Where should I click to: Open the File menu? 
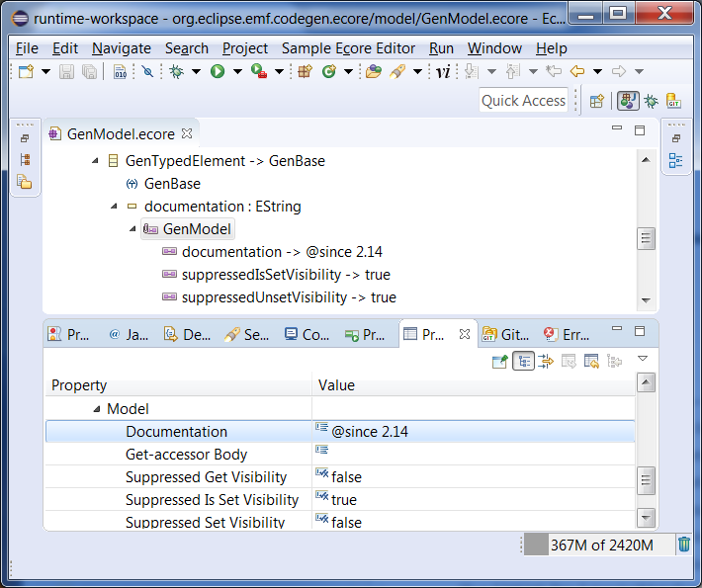click(x=27, y=48)
